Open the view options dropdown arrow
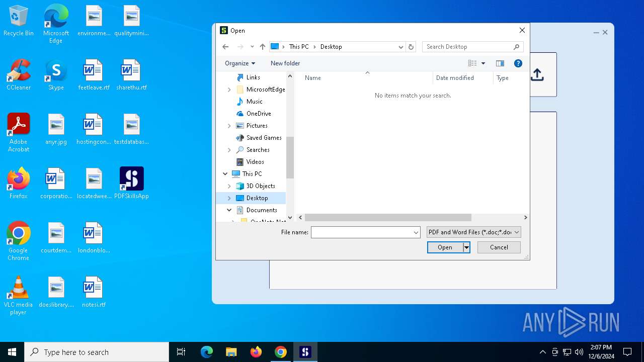The height and width of the screenshot is (362, 644). point(484,63)
